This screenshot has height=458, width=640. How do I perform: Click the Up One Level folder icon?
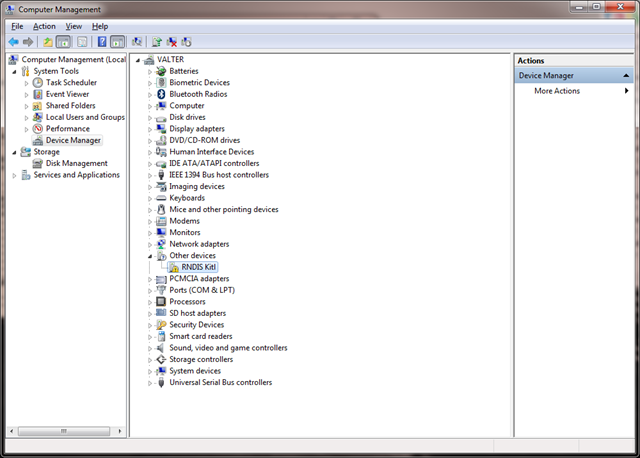click(x=47, y=42)
